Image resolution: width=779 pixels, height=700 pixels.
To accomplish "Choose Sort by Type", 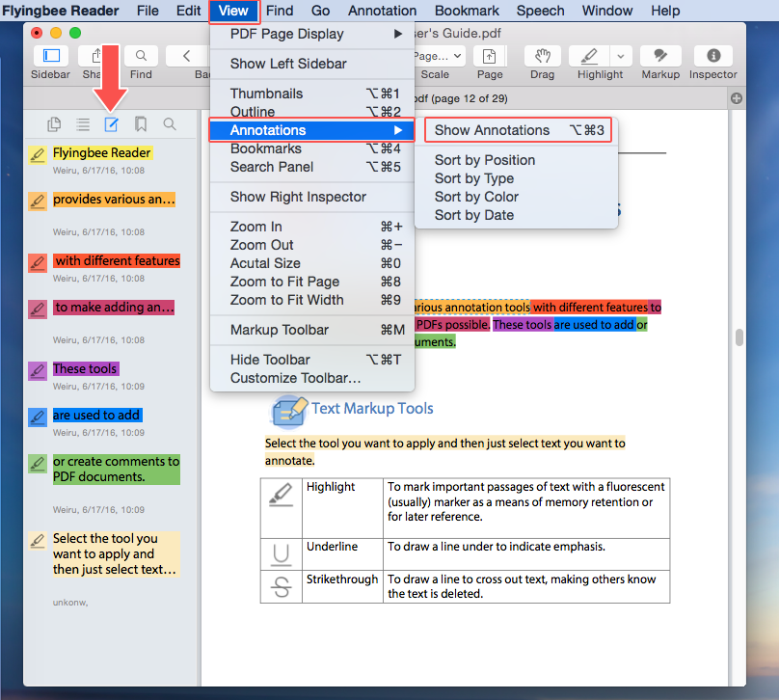I will (x=516, y=178).
